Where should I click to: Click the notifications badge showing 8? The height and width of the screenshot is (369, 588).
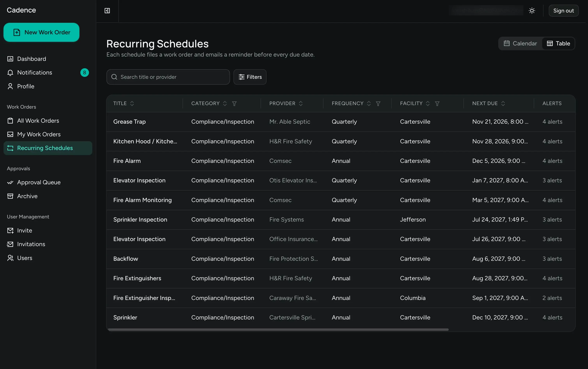pos(84,73)
